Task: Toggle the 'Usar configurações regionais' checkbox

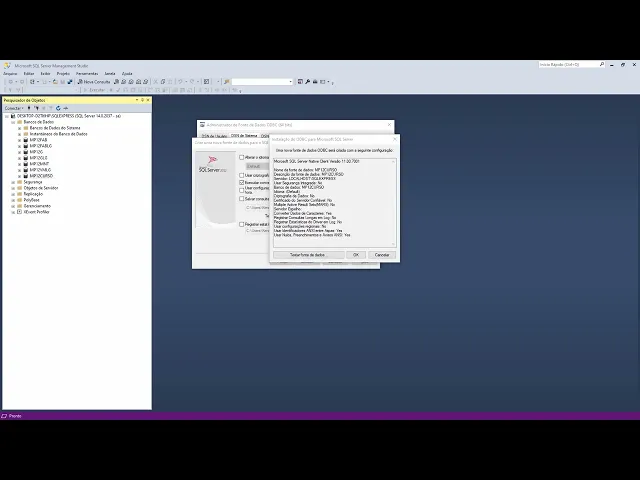Action: click(x=242, y=190)
